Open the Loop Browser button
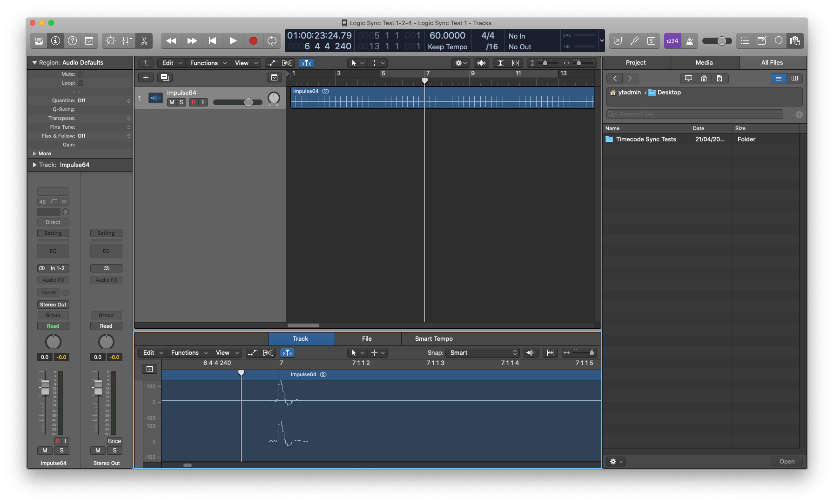The width and height of the screenshot is (834, 504). pyautogui.click(x=779, y=41)
